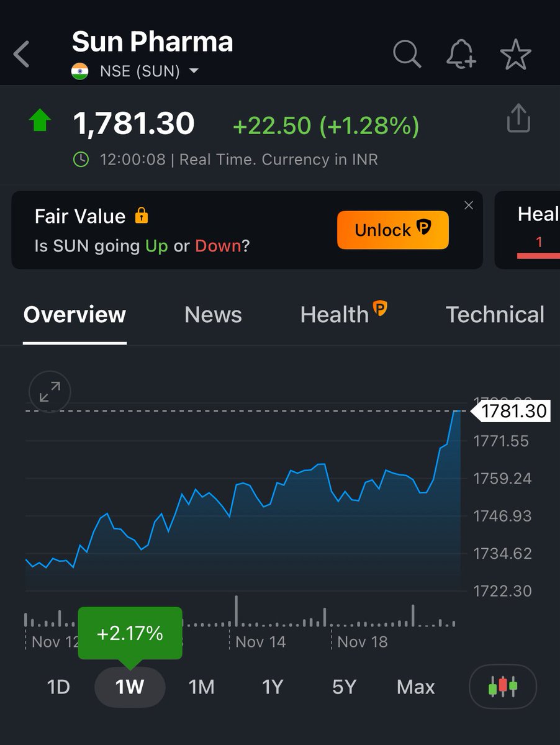The image size is (560, 745).
Task: Select the 1Y chart range
Action: (x=273, y=687)
